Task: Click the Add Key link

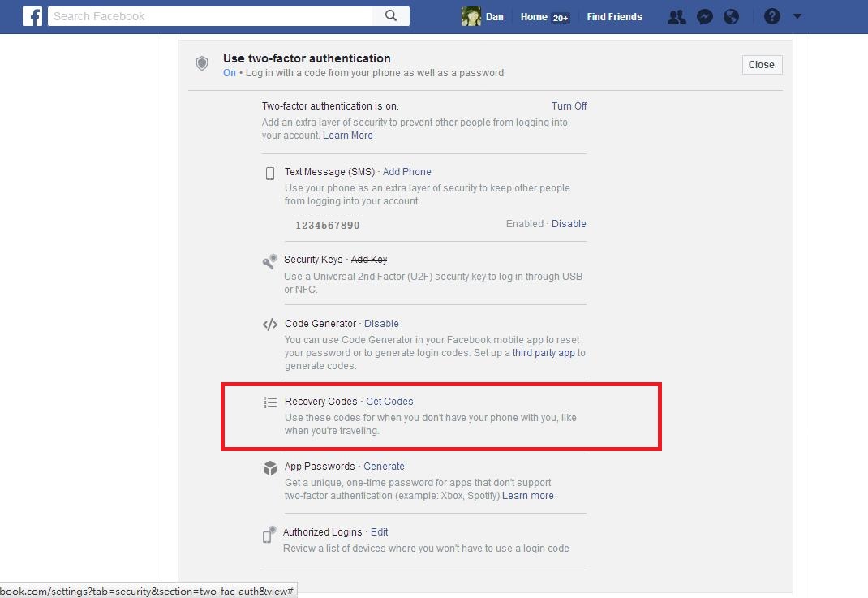Action: (369, 259)
